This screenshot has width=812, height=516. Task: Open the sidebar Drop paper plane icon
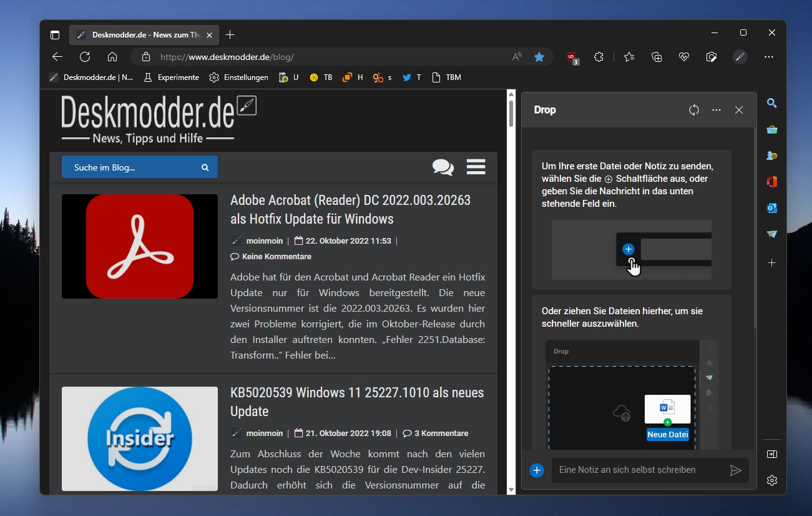(x=772, y=234)
